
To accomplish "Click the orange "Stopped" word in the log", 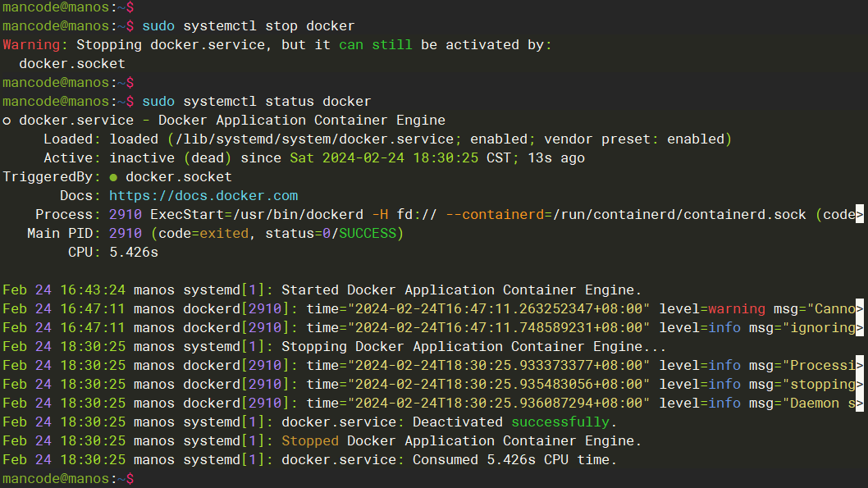I will (310, 441).
